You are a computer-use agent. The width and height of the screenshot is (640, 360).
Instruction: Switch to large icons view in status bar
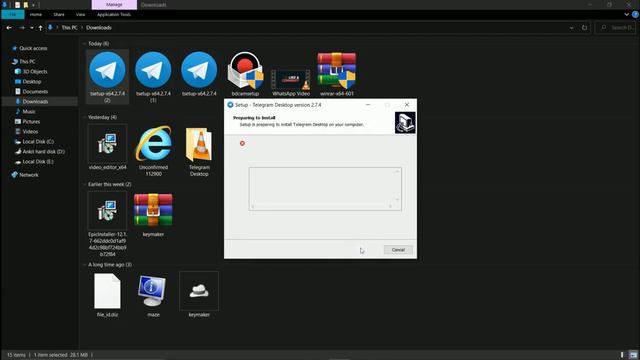[x=633, y=355]
